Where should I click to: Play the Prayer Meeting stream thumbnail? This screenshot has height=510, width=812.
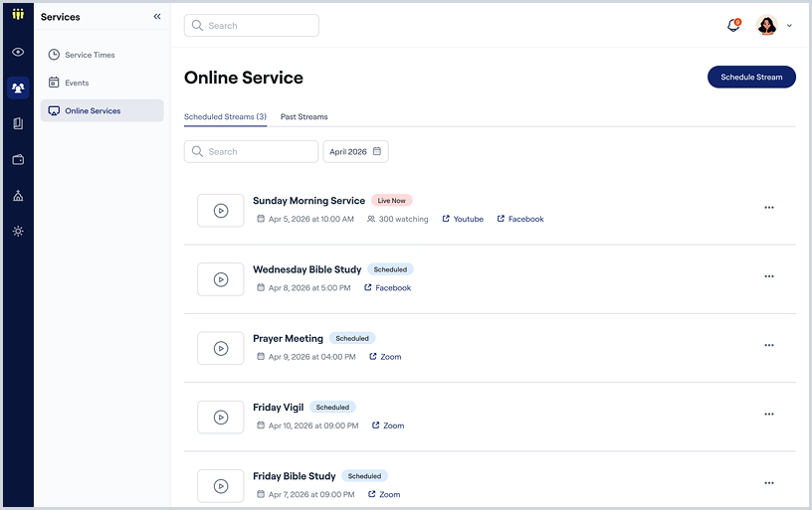pos(221,348)
